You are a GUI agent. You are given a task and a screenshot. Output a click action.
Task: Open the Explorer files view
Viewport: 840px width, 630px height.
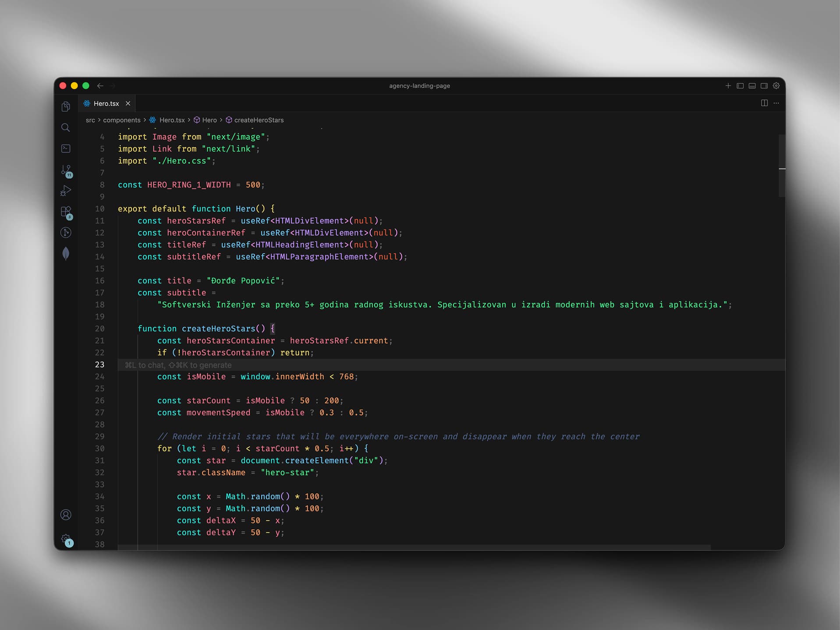66,106
